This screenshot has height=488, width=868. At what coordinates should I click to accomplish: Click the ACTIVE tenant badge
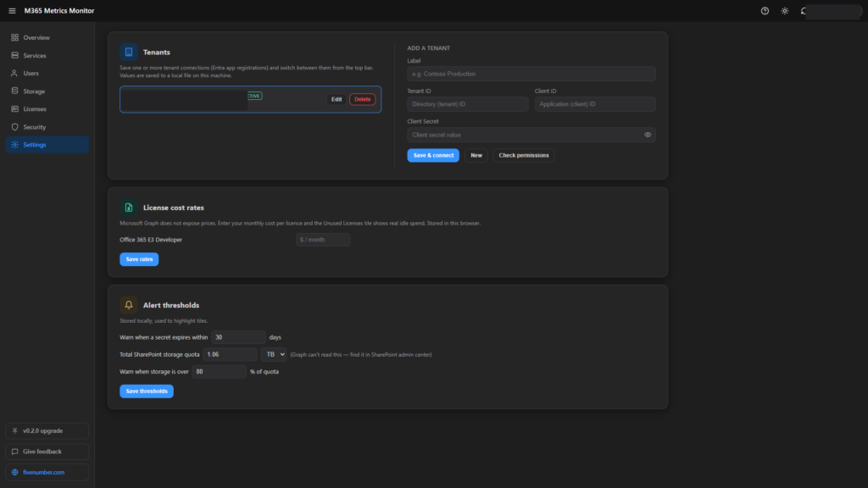(254, 96)
